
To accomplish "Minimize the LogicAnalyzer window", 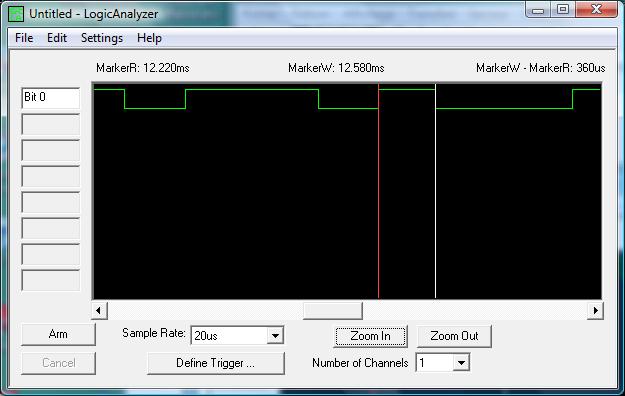I will point(539,10).
